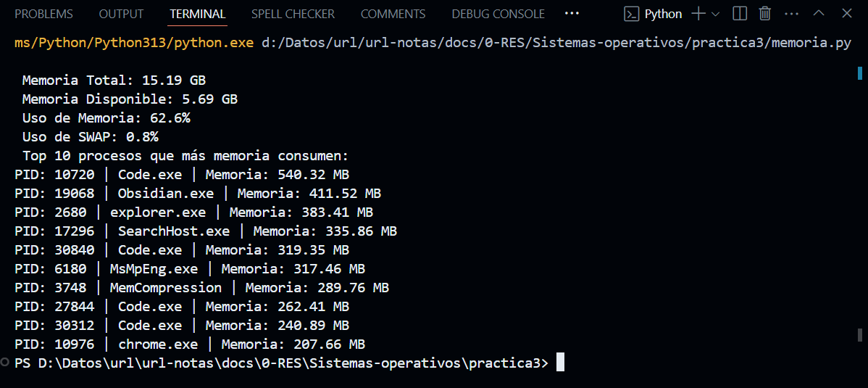Viewport: 868px width, 388px height.
Task: Show more panel views via the ellipsis
Action: click(x=572, y=14)
